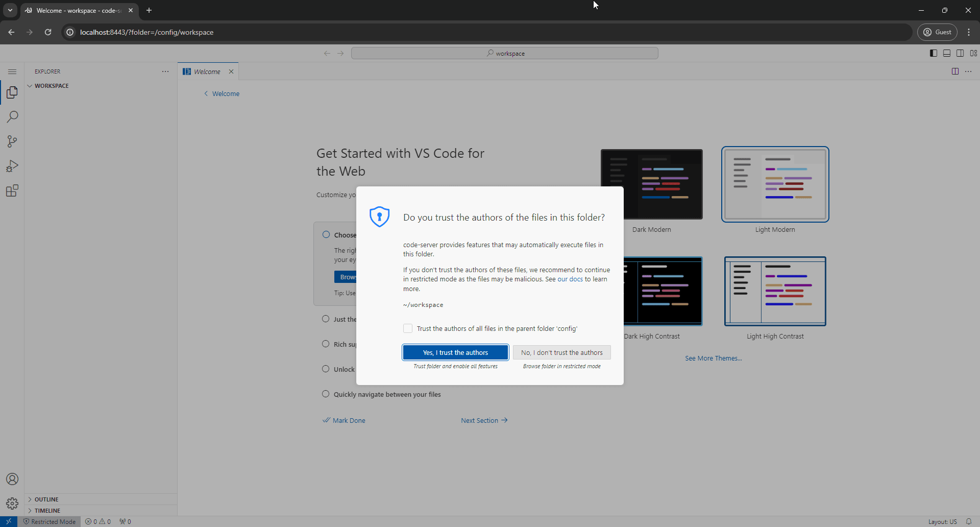Open the Explorer views menu with the ellipsis
Viewport: 980px width, 527px height.
(x=165, y=71)
